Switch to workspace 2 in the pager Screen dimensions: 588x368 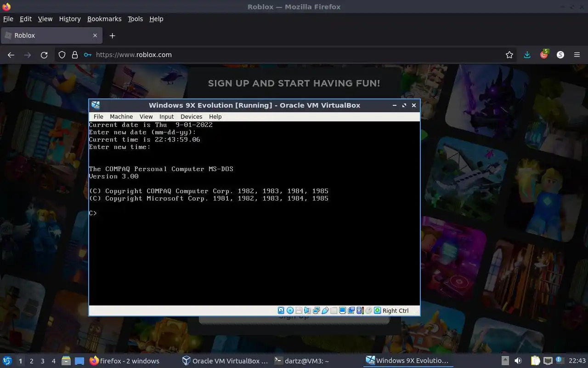pos(31,361)
